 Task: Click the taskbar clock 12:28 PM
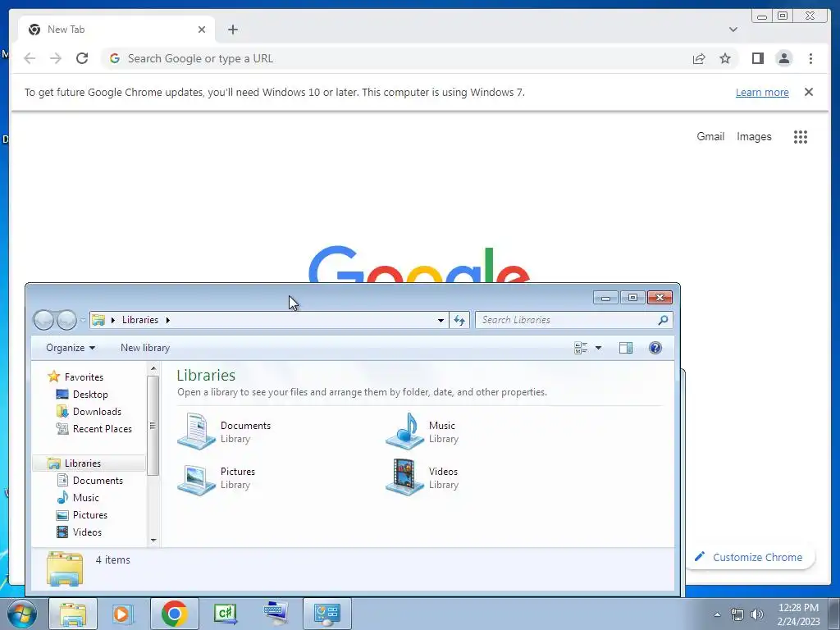[x=798, y=608]
